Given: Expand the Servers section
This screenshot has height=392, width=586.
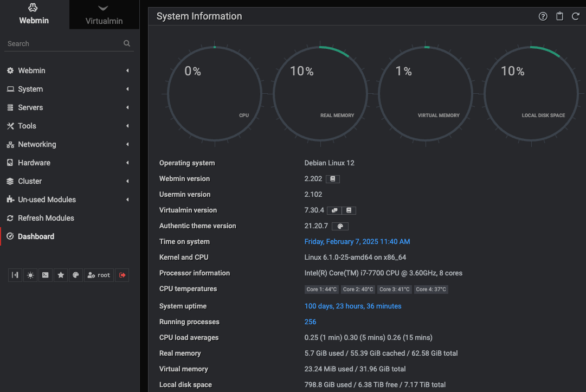Looking at the screenshot, I should click(29, 107).
